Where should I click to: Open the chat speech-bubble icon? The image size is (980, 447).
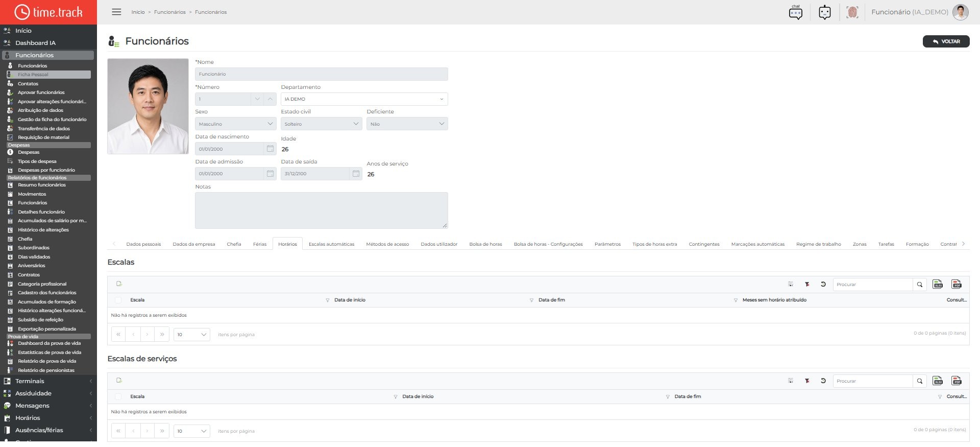795,12
